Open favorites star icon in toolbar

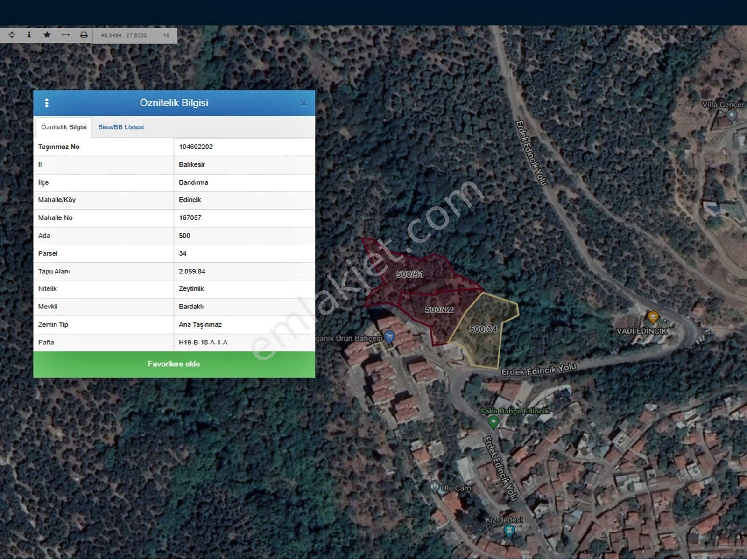(47, 35)
